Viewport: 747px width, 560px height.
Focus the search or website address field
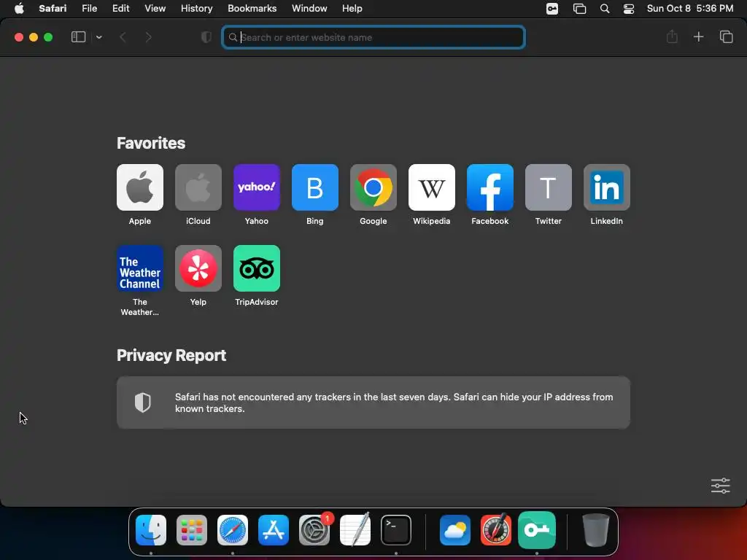[x=373, y=37]
